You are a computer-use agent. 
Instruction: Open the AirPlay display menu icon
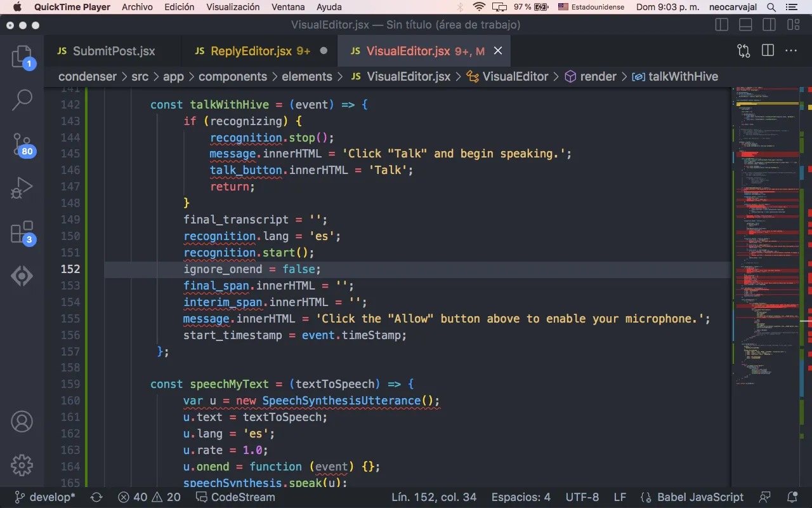[500, 7]
